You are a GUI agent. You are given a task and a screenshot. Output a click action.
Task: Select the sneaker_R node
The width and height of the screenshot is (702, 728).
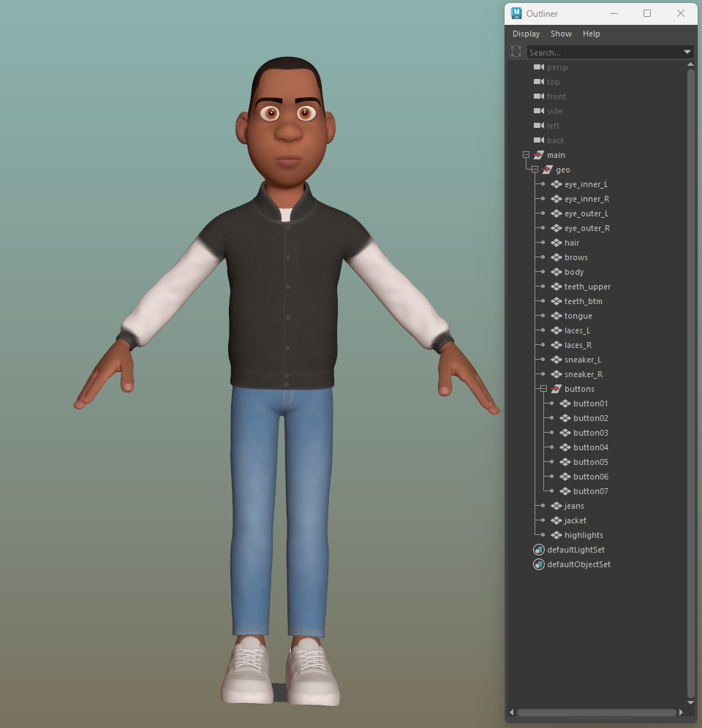coord(583,374)
